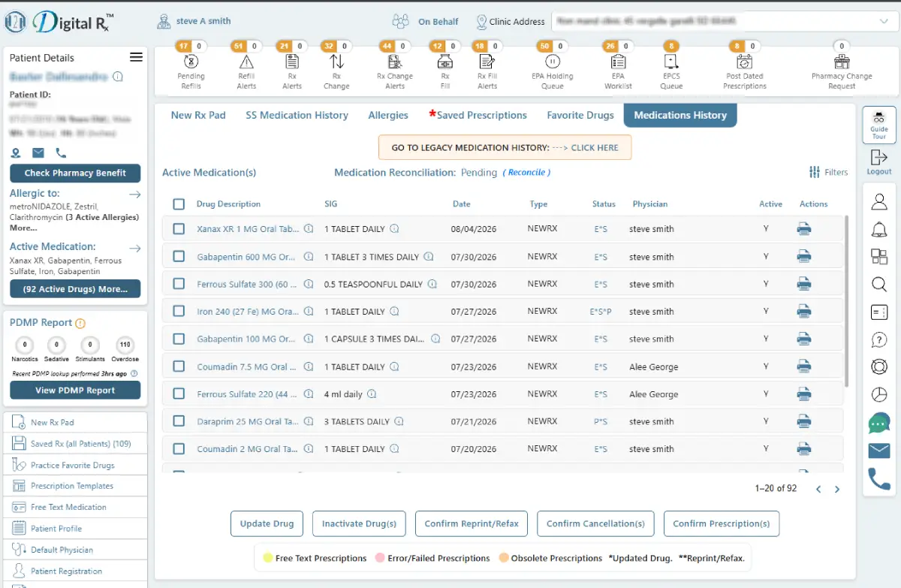The width and height of the screenshot is (901, 588).
Task: Open the Post Dated Prescriptions icon
Action: pyautogui.click(x=744, y=62)
